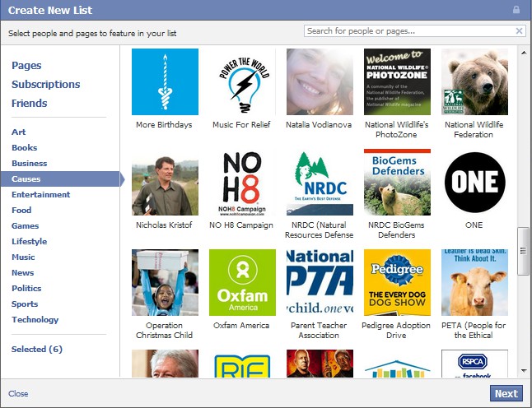Browse the Politics category
Viewport: 532px width, 408px height.
coord(26,289)
